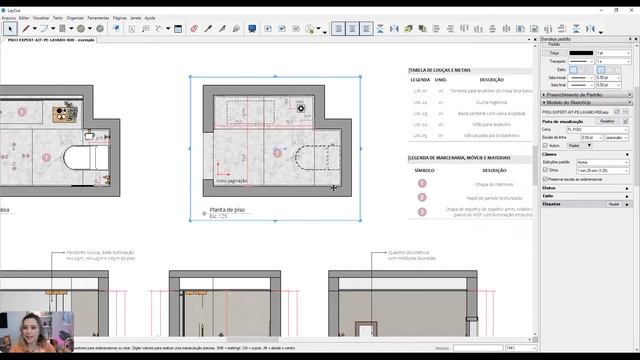Viewport: 640px width, 360px height.
Task: Pick the Circle shape tool
Action: pyautogui.click(x=81, y=29)
